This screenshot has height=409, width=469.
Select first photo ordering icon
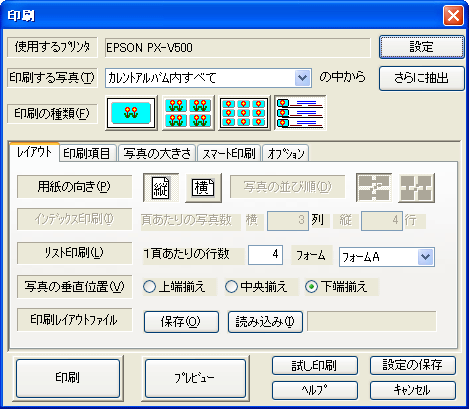point(374,188)
